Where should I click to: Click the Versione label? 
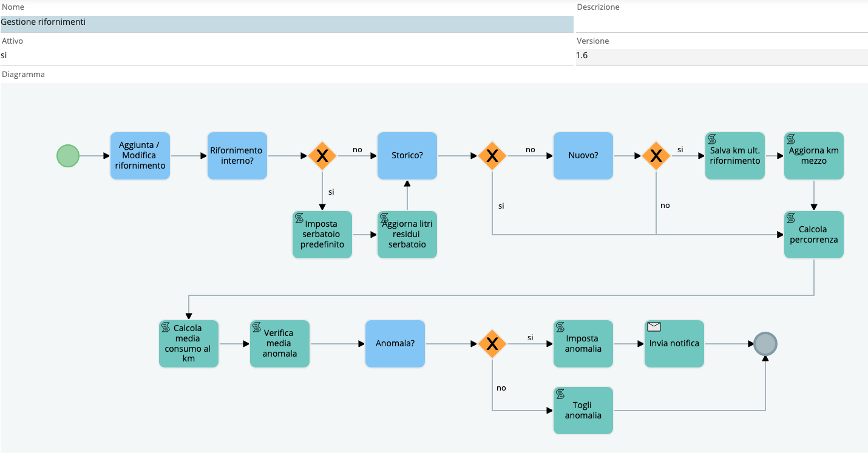tap(593, 41)
